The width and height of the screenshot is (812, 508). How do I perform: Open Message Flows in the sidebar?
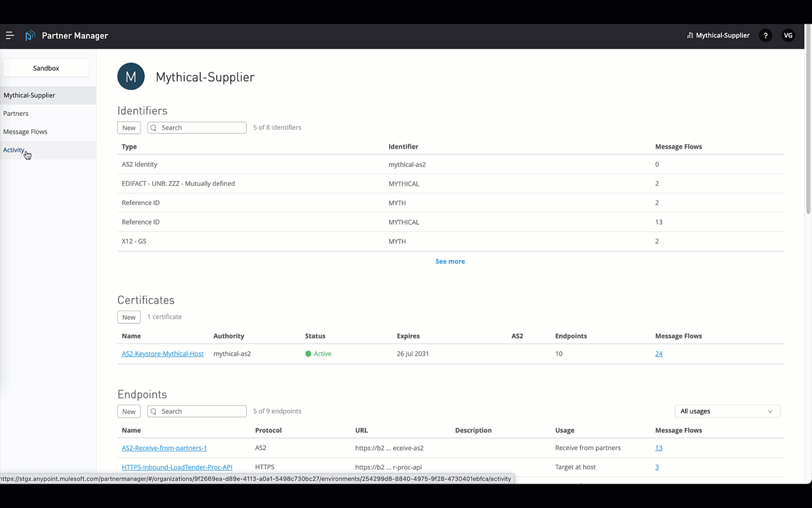coord(48,132)
